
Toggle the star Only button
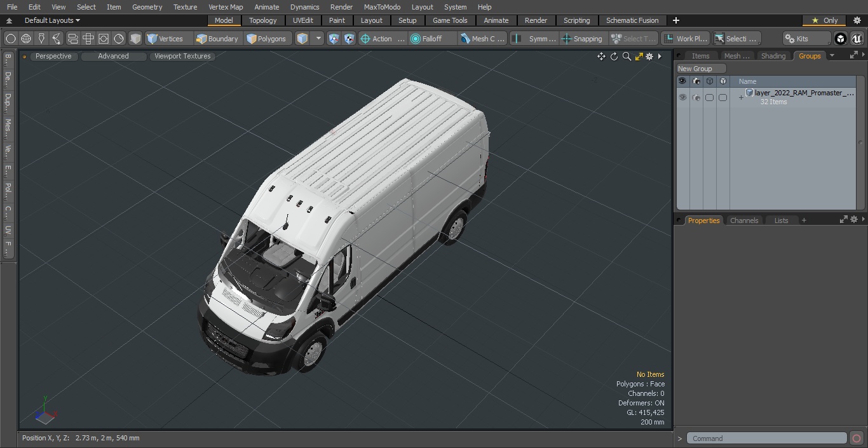(x=824, y=20)
